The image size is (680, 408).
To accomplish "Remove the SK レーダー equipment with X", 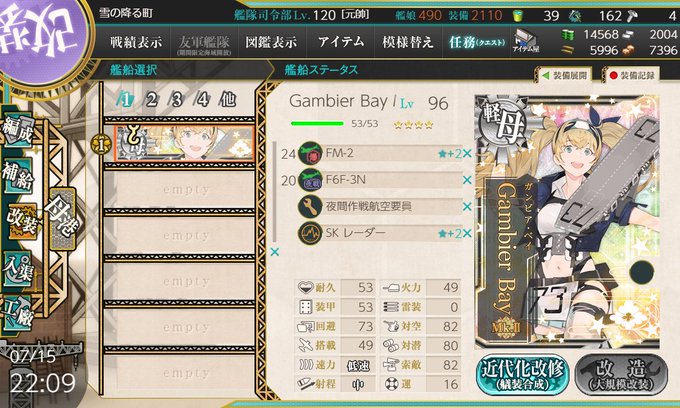I will [467, 233].
